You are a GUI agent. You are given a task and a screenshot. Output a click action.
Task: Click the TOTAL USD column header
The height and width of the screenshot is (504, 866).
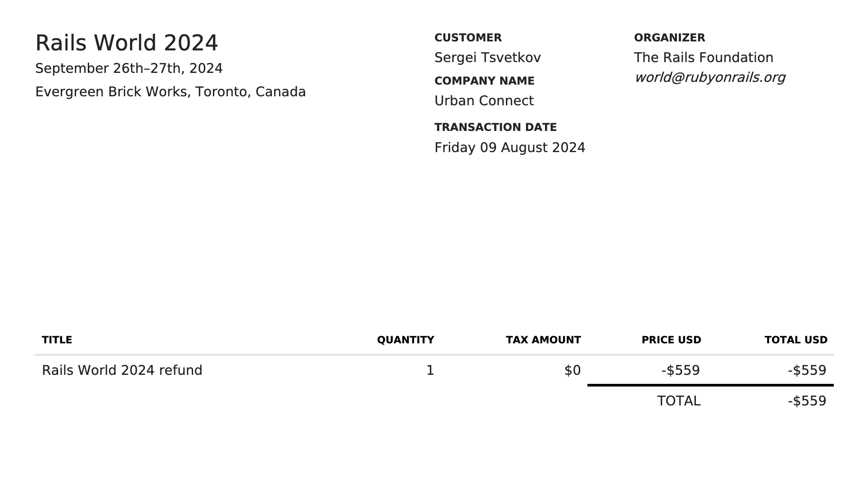(x=796, y=340)
